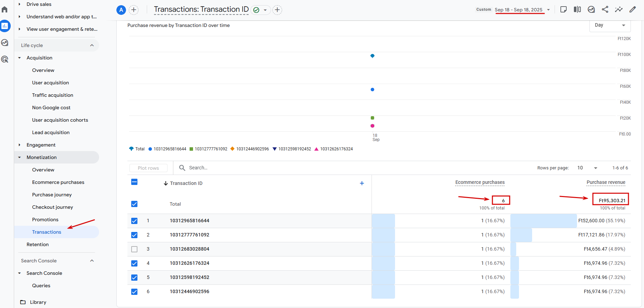Click the Transactions: Transaction ID report title

[x=201, y=9]
